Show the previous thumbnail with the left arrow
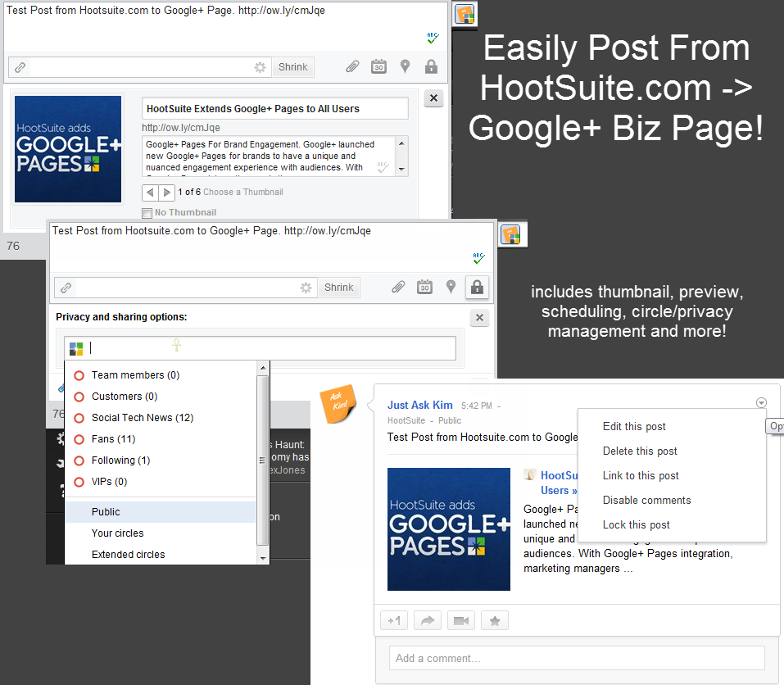Screen dimensions: 784x685 (150, 192)
